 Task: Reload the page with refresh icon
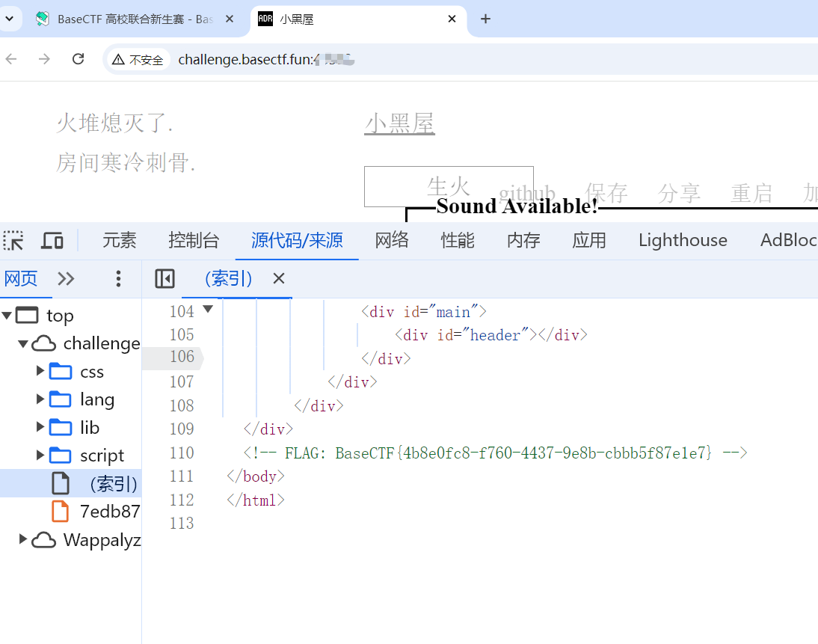tap(78, 59)
